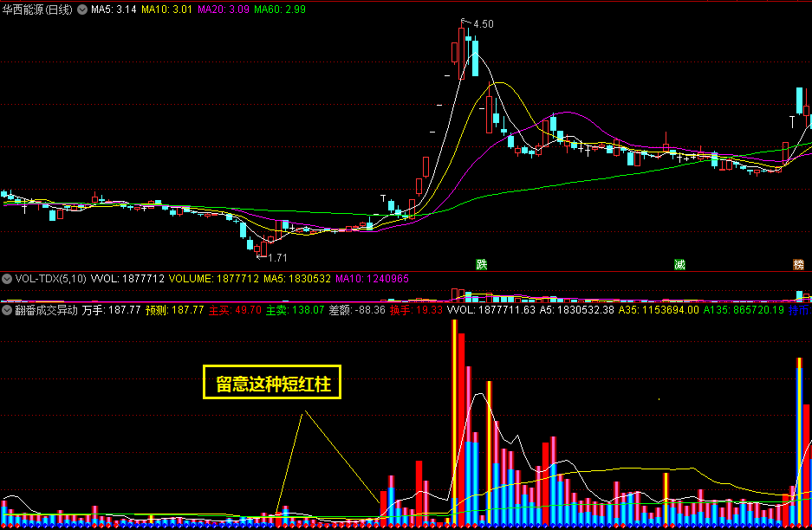Click the A35: 1153694.00 value
The height and width of the screenshot is (530, 812).
[x=659, y=310]
